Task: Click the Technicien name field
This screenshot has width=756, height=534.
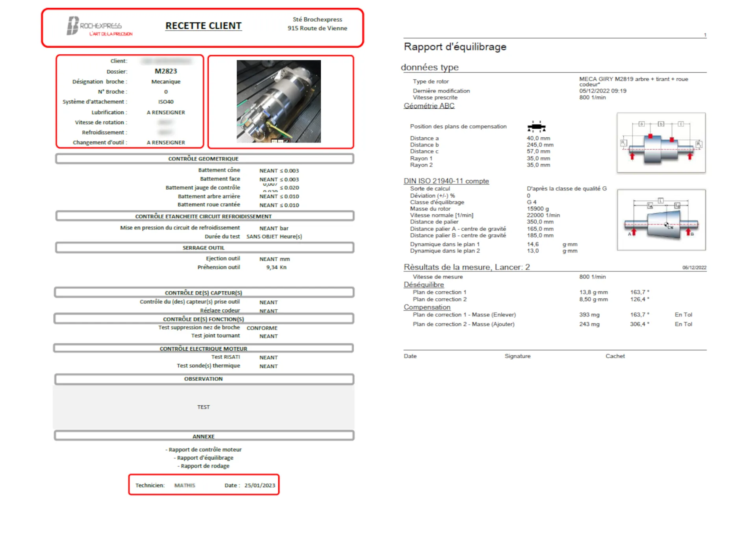Action: (185, 485)
